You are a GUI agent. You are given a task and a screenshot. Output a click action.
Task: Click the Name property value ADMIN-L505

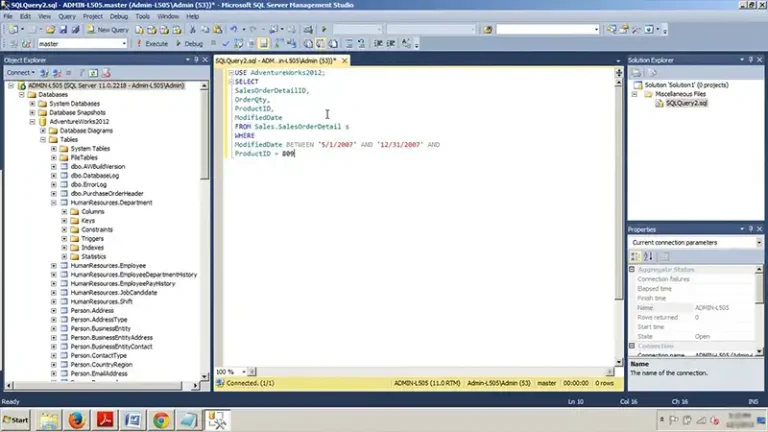pos(712,308)
